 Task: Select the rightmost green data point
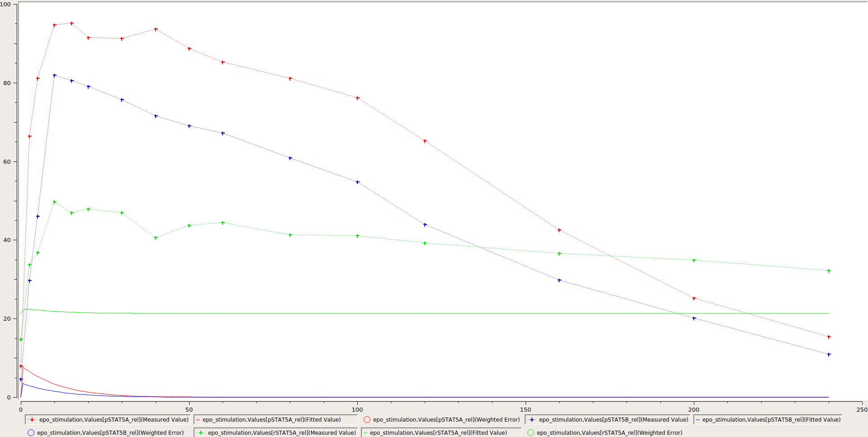[x=829, y=271]
